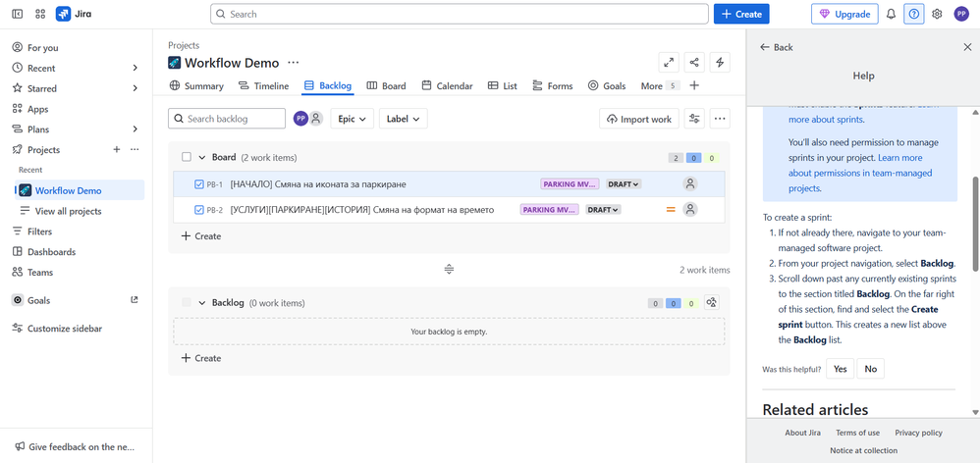Open the Label filter dropdown
Viewport: 980px width, 463px height.
[x=404, y=119]
